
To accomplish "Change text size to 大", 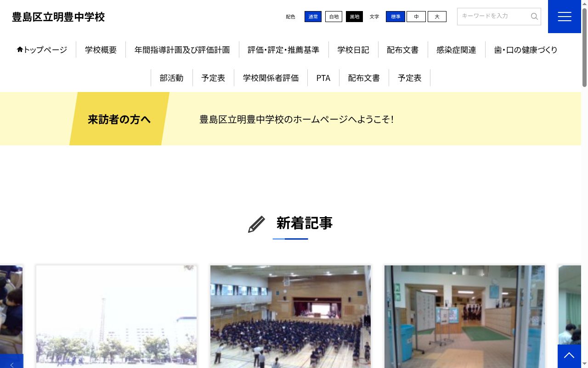I will (437, 17).
